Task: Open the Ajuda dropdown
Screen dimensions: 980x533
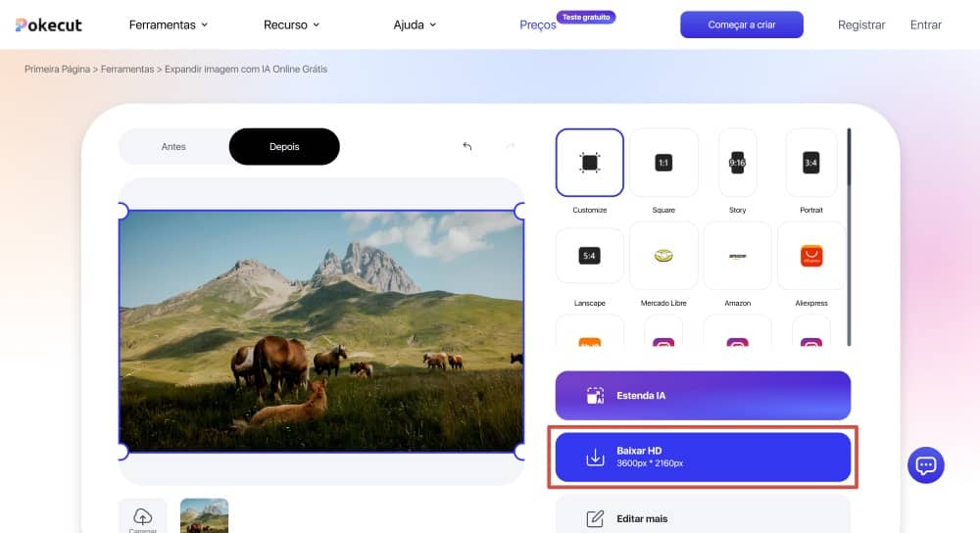Action: (415, 25)
